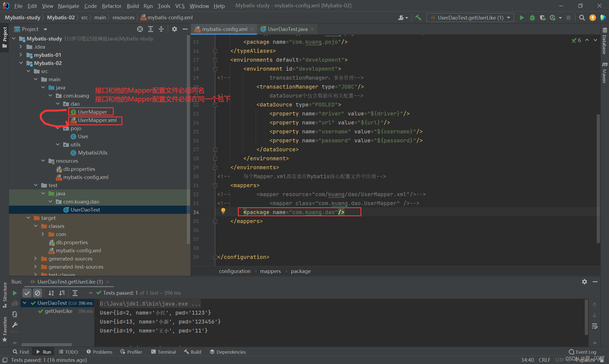Collapse the resources folder
Image resolution: width=609 pixels, height=364 pixels.
pyautogui.click(x=43, y=161)
